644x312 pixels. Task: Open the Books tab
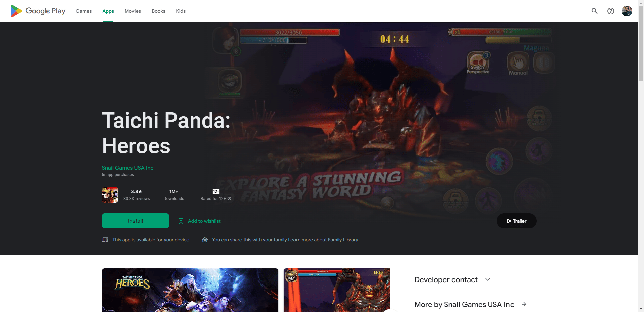tap(158, 11)
